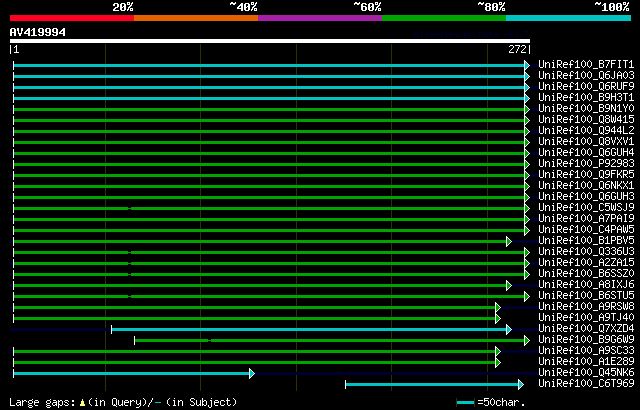Click the arrowhead ending UniRef100_B1PBV5 alignment

509,242
